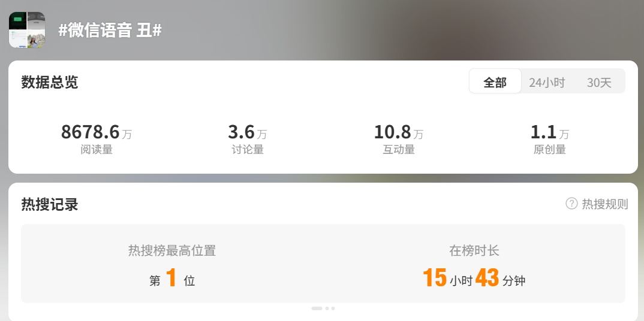Viewport: 644px width, 321px height.
Task: Click the 8678.6万 reading count figure
Action: [97, 132]
